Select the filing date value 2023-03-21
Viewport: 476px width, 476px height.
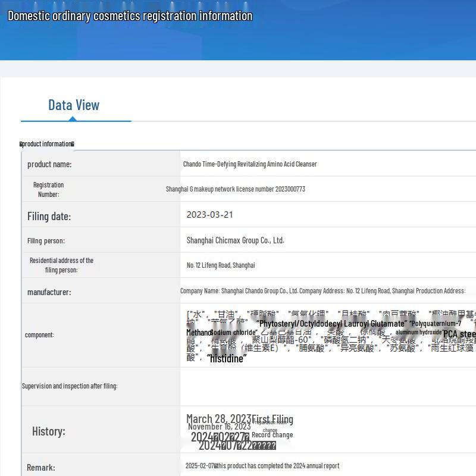point(209,215)
